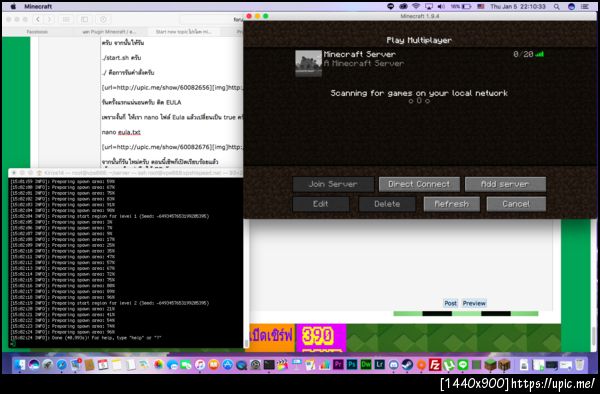The width and height of the screenshot is (600, 394).
Task: Open Discord icon in Dock
Action: [393, 365]
